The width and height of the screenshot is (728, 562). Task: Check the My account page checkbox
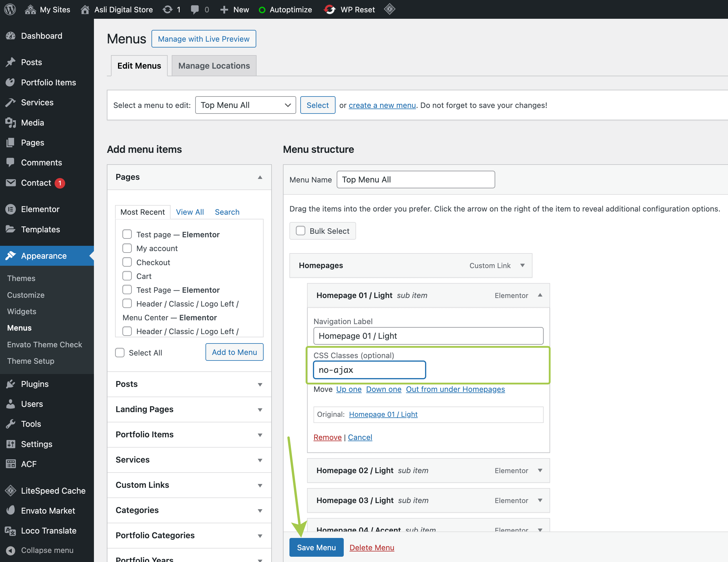click(x=127, y=248)
